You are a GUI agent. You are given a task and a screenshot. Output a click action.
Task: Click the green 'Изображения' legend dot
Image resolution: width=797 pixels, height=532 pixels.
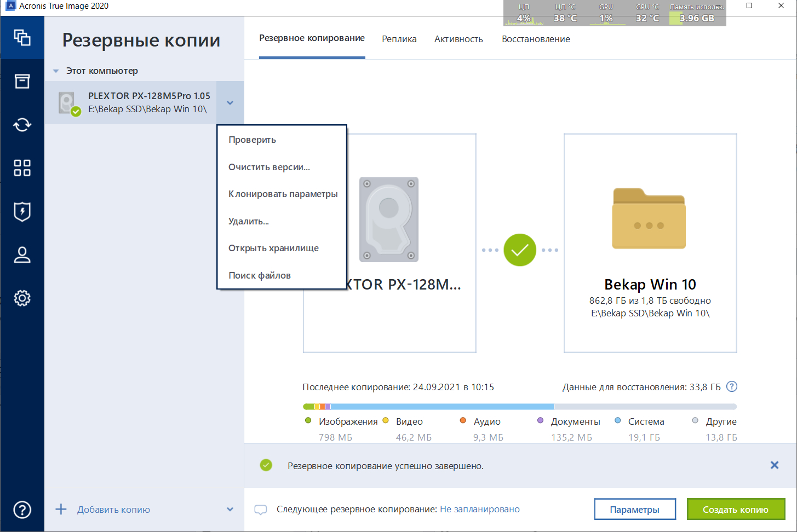click(308, 420)
